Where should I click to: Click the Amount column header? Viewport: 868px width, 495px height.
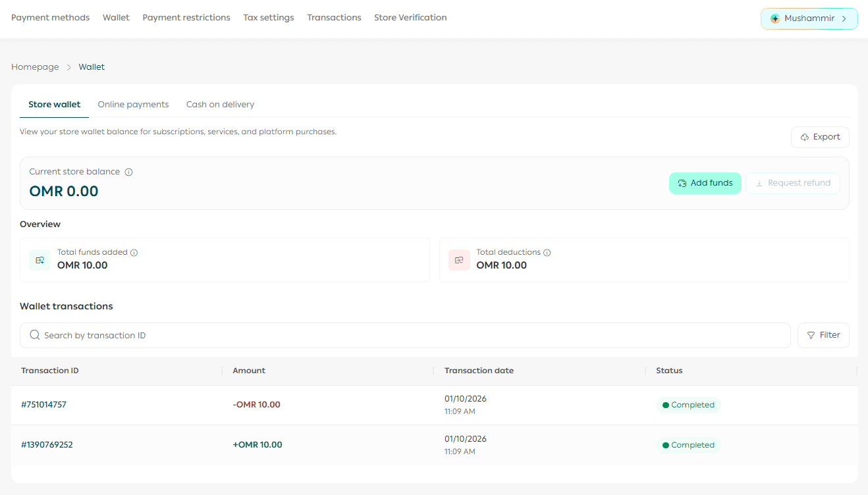[x=249, y=371]
